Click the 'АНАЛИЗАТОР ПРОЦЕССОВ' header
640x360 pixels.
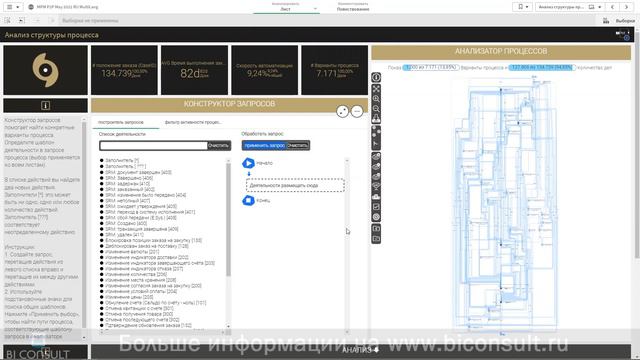(x=501, y=51)
